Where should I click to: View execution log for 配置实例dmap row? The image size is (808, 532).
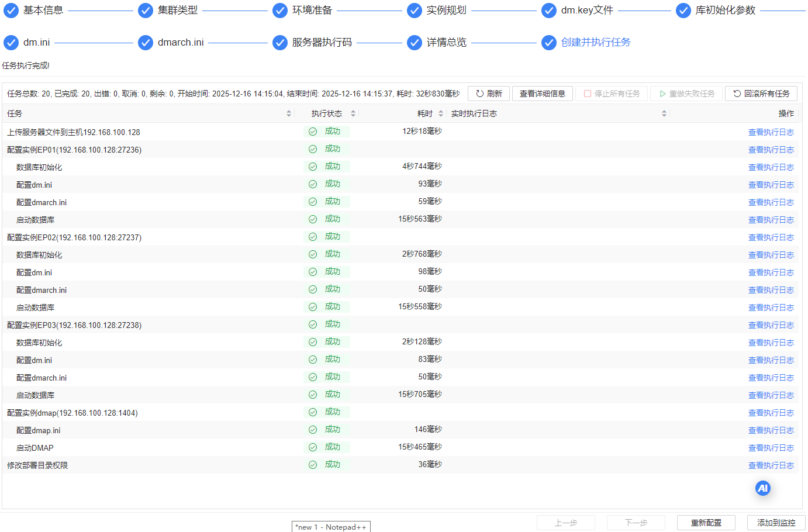pos(771,413)
